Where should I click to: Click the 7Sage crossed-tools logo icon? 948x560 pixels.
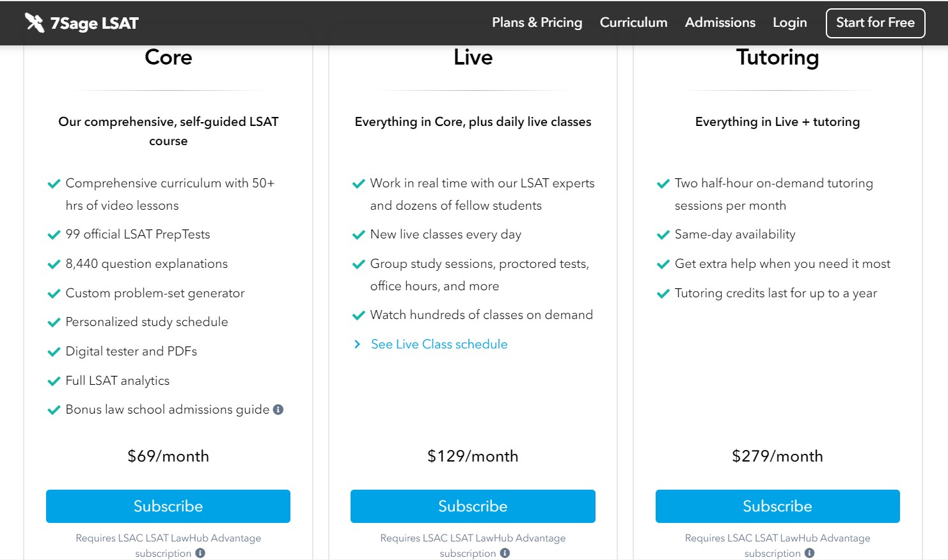pyautogui.click(x=33, y=22)
